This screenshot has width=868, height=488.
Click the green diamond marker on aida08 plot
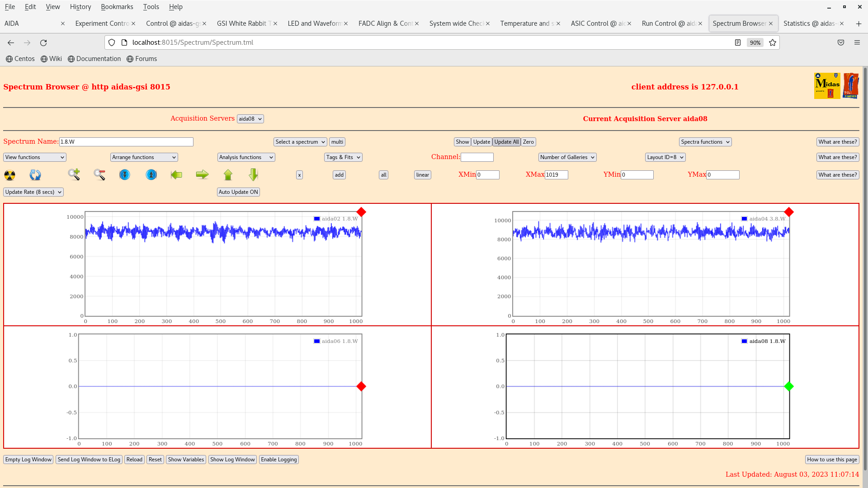tap(789, 386)
